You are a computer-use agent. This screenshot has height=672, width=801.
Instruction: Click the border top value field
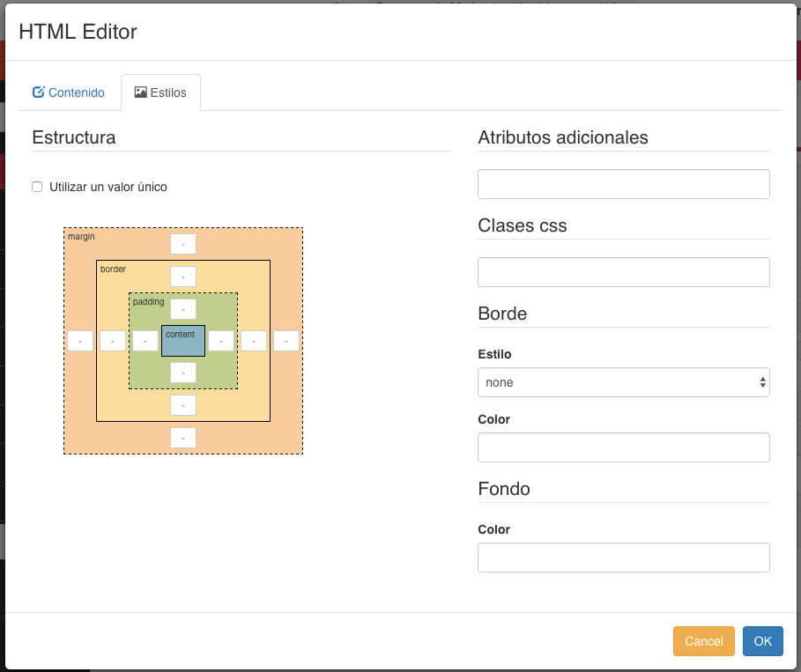point(183,277)
